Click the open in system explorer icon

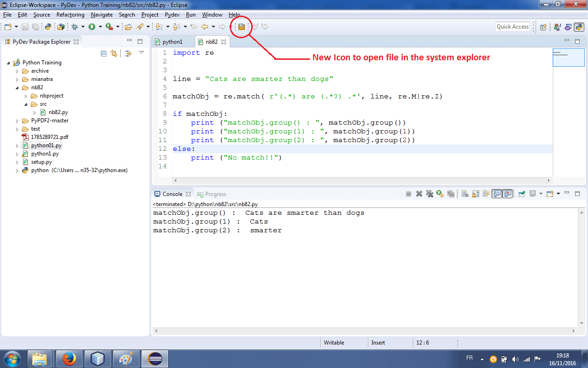click(x=241, y=27)
